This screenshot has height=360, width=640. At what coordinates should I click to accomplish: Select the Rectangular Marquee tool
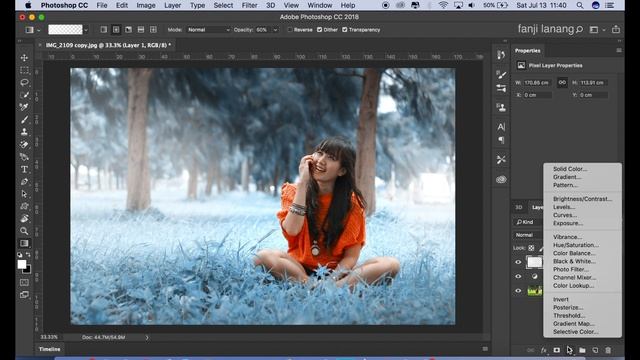(x=24, y=70)
